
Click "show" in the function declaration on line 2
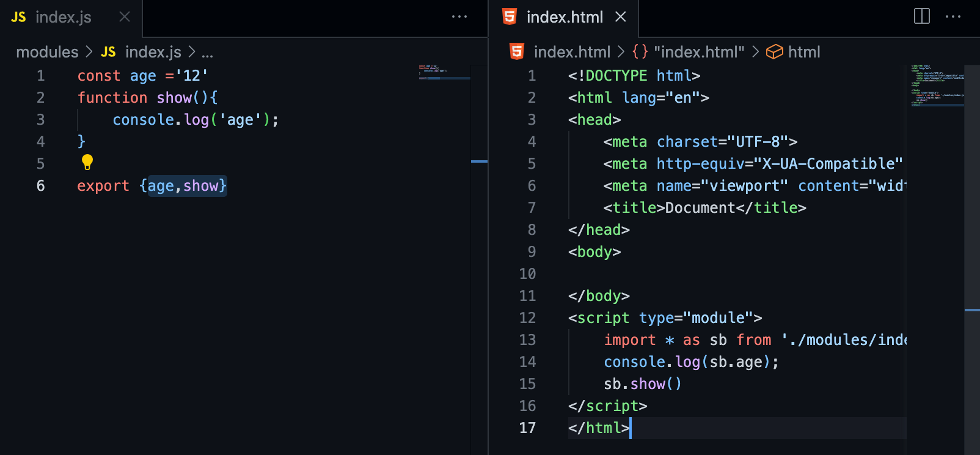pos(174,97)
